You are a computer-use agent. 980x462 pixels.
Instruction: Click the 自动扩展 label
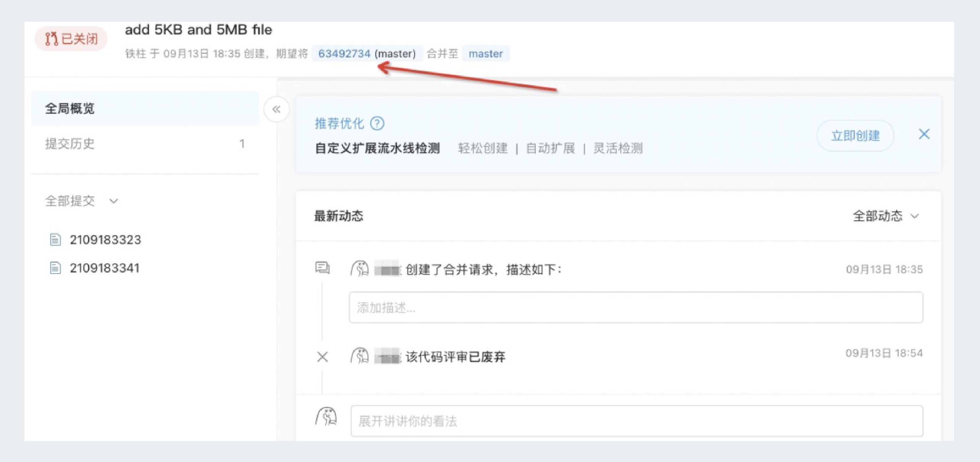click(550, 148)
